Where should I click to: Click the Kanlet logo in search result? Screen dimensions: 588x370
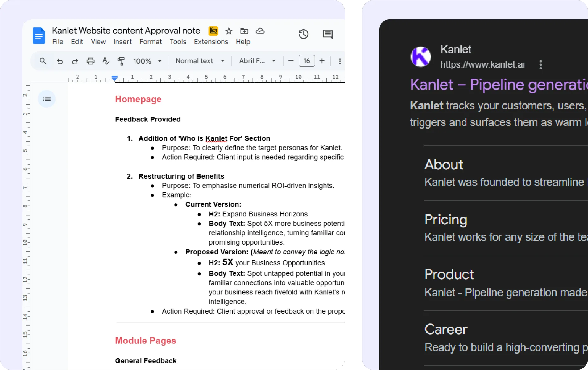pos(421,57)
